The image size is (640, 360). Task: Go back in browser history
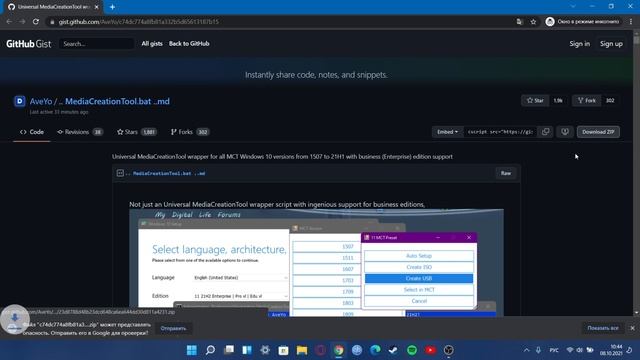9,22
